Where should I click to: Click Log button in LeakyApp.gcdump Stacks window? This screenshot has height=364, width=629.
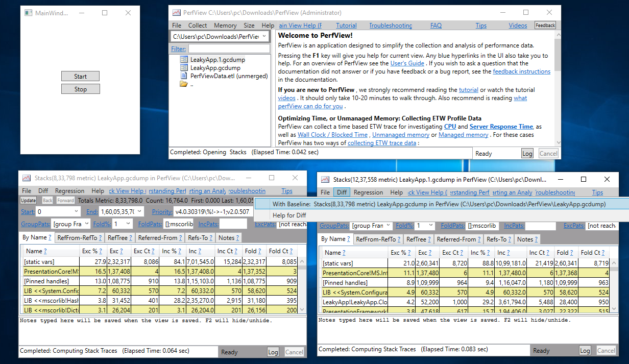coord(273,352)
